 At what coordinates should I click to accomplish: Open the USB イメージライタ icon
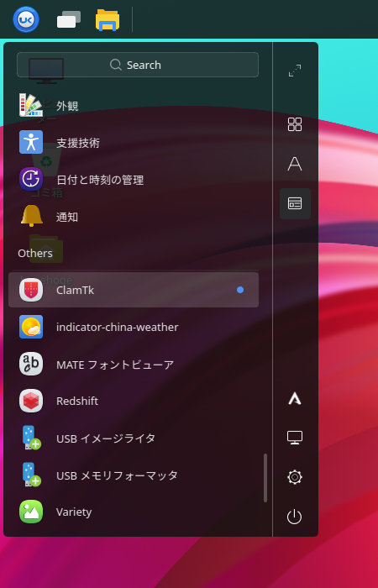[x=31, y=438]
